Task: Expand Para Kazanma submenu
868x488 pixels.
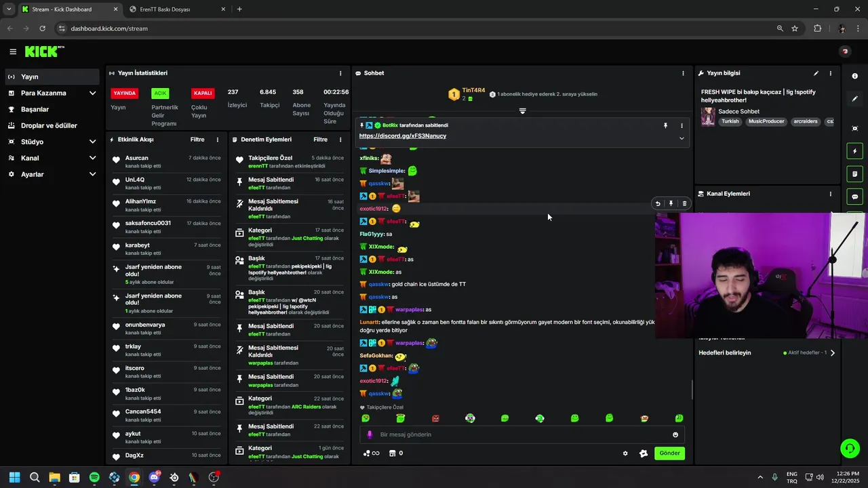Action: (x=92, y=93)
